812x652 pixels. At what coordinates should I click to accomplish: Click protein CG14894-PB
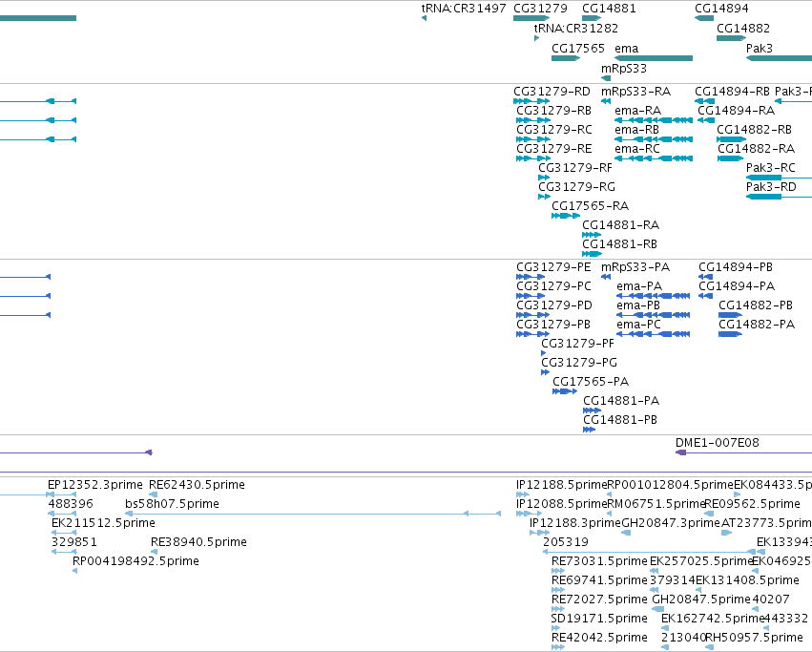coord(736,267)
